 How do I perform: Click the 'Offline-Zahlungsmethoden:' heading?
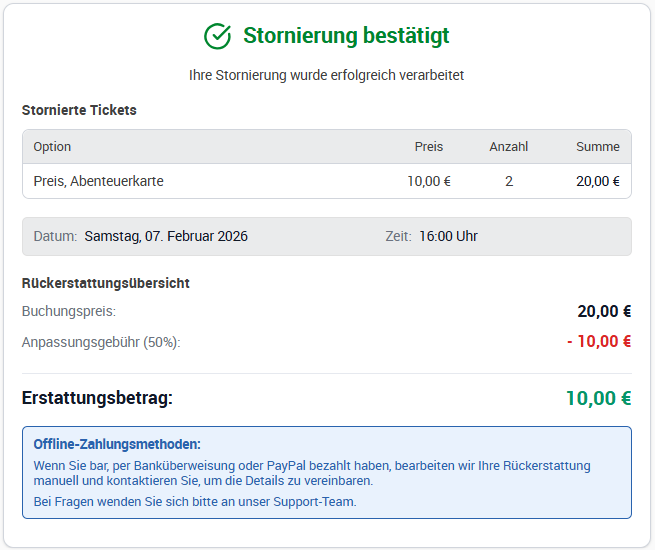[117, 444]
